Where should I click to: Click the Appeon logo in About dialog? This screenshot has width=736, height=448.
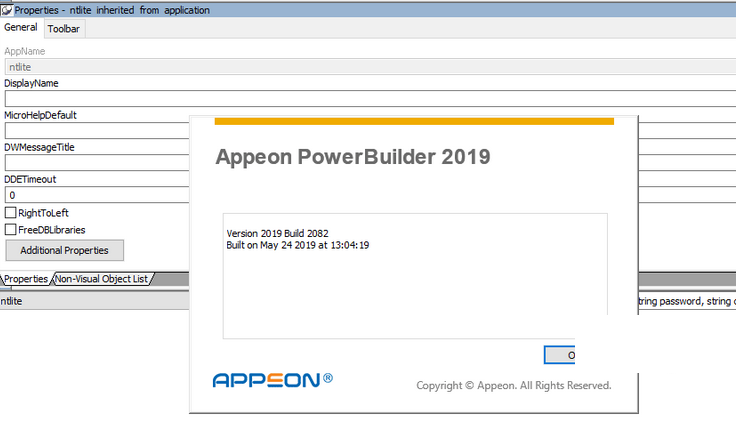(x=273, y=379)
